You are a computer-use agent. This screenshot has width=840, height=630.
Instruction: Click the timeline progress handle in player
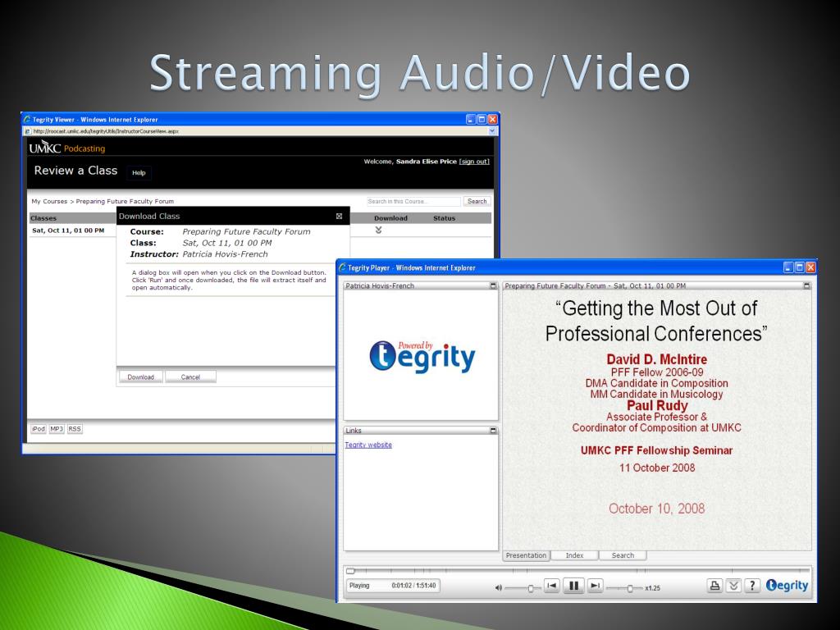349,571
